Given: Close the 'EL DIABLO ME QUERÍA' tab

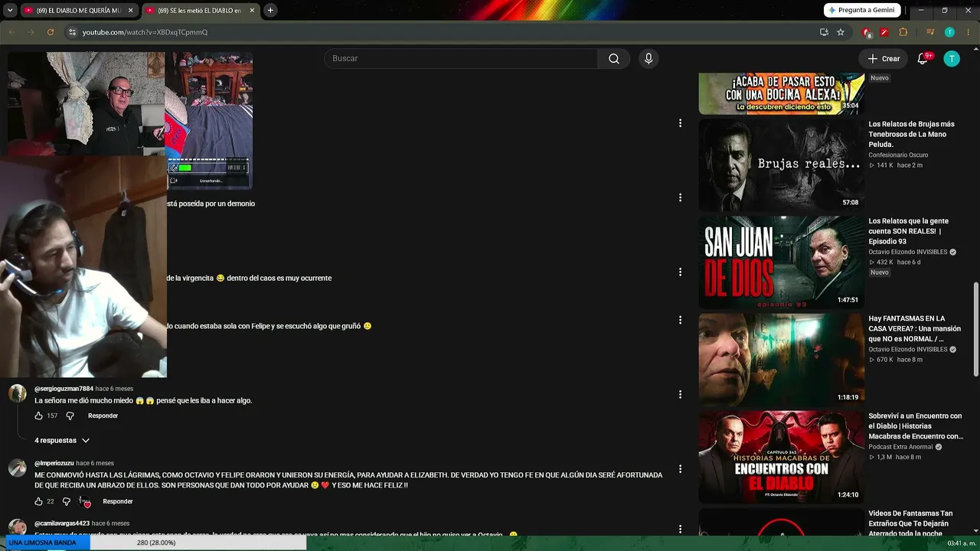Looking at the screenshot, I should point(130,11).
